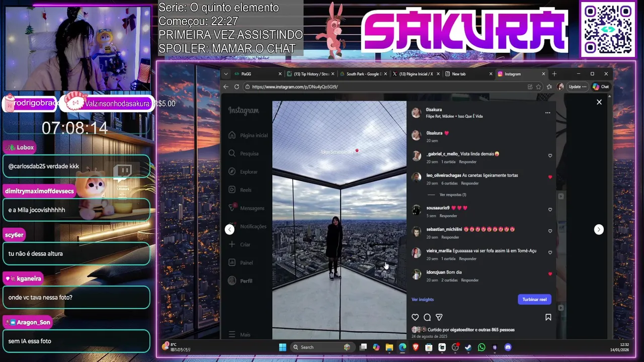
Task: Open Explorar in Instagram sidebar
Action: pos(243,171)
